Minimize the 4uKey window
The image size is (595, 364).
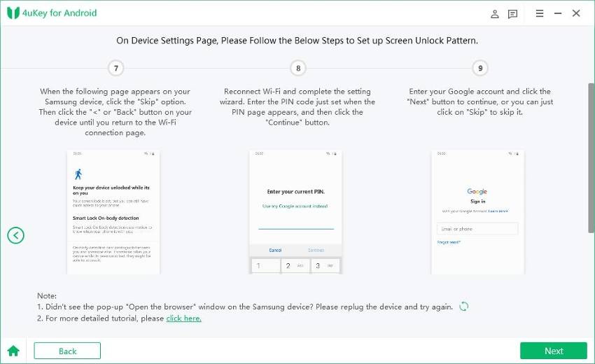[x=558, y=13]
